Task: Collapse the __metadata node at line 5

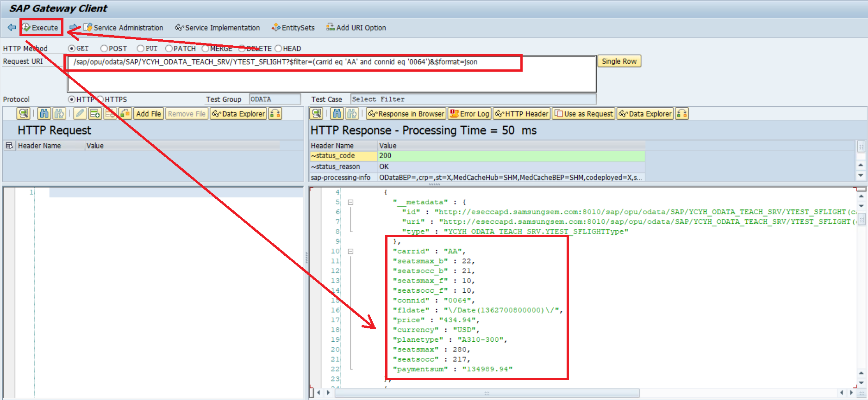Action: [350, 202]
